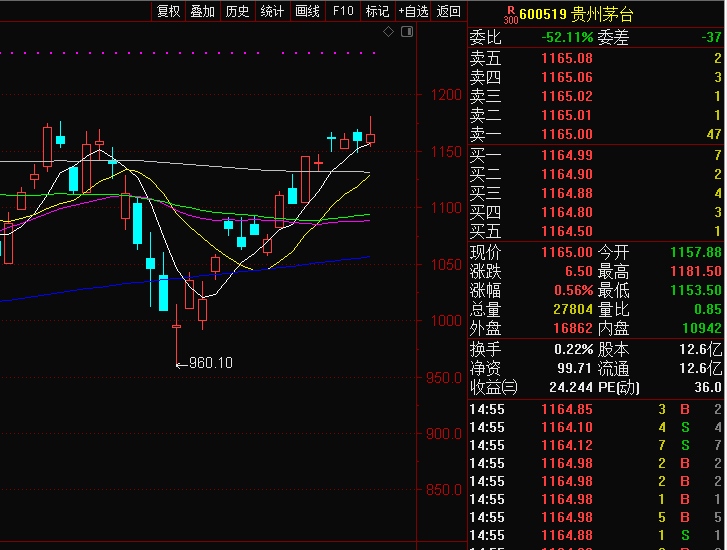This screenshot has width=727, height=550.
Task: Open 复权 price adjustment options
Action: click(168, 11)
